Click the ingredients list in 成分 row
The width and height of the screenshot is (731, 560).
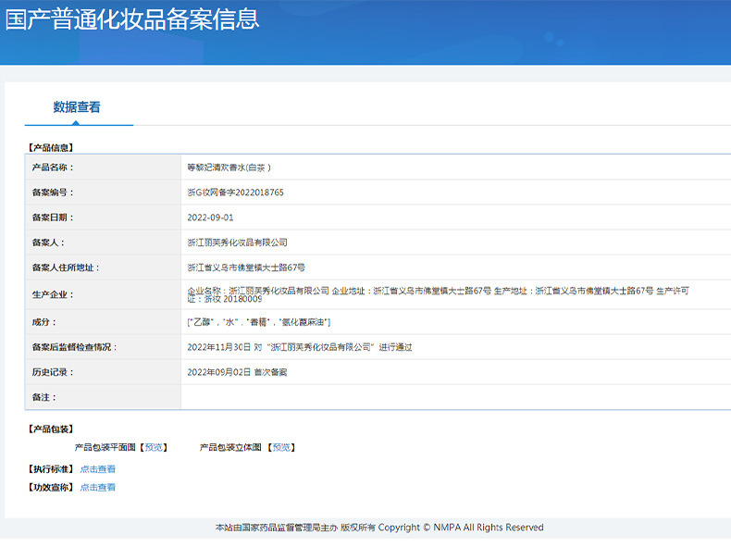(258, 322)
